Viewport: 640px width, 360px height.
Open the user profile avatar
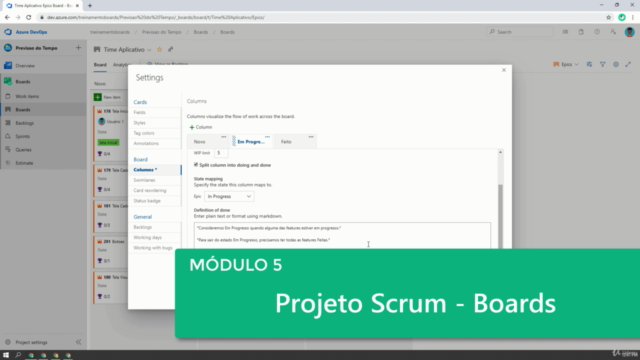[629, 32]
